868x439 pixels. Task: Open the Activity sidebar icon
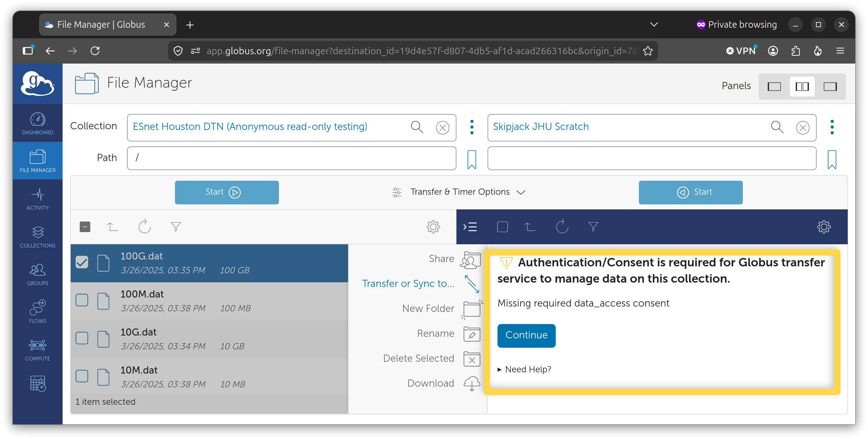37,199
